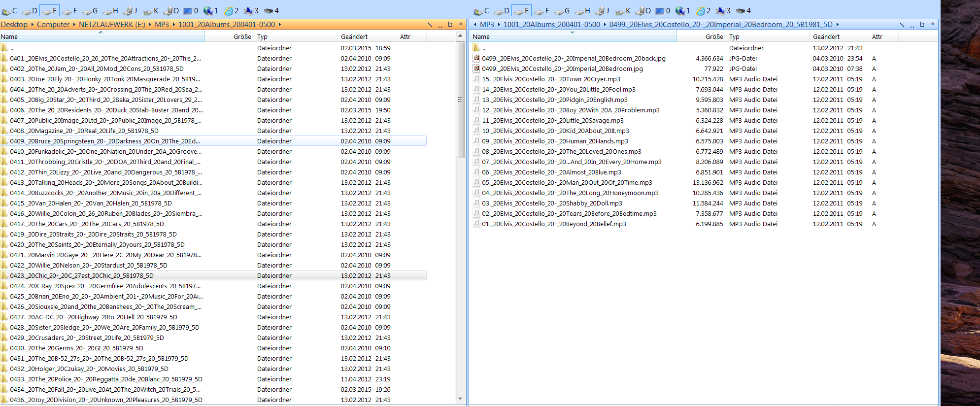Sort right pane by Größe column
980x406 pixels.
(702, 36)
